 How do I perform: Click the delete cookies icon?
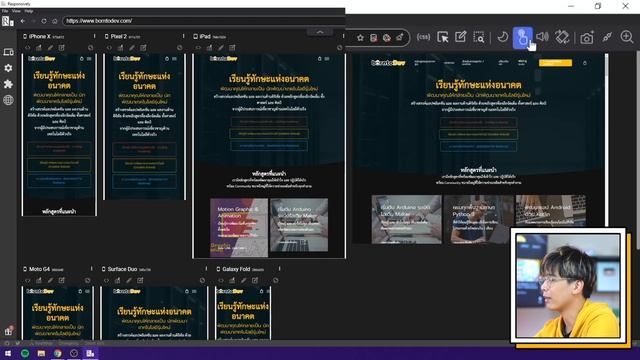[x=387, y=38]
